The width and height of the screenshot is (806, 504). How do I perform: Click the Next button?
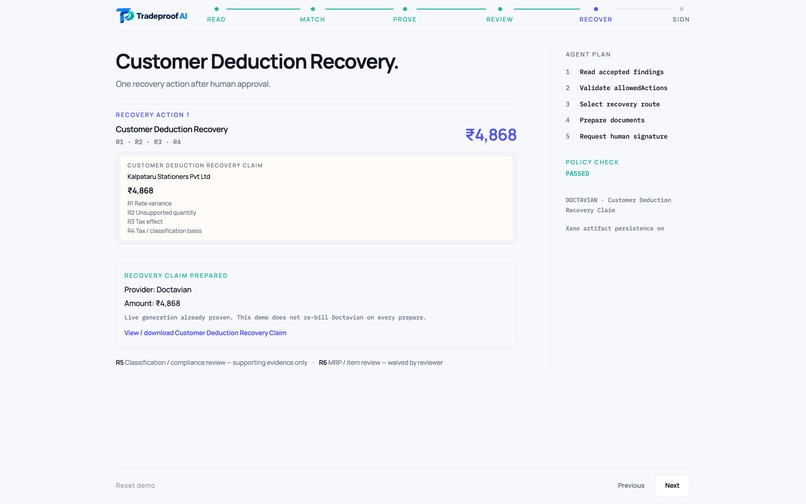[x=672, y=485]
